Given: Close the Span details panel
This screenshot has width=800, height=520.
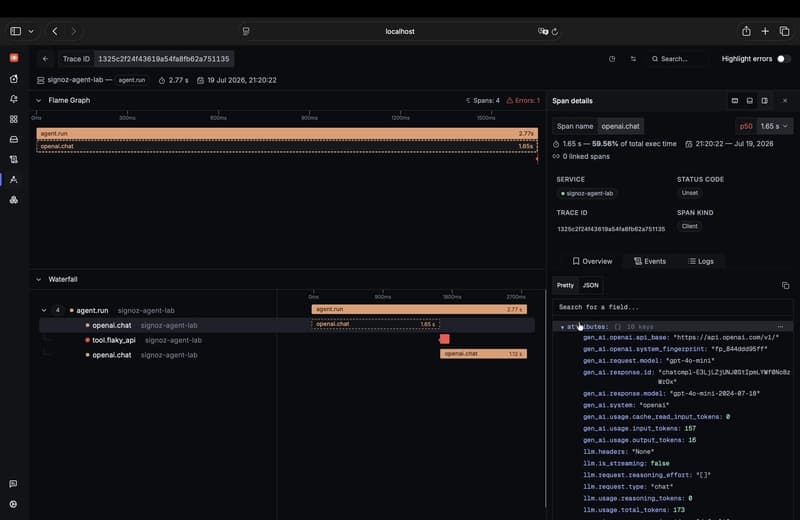Looking at the screenshot, I should coord(785,101).
